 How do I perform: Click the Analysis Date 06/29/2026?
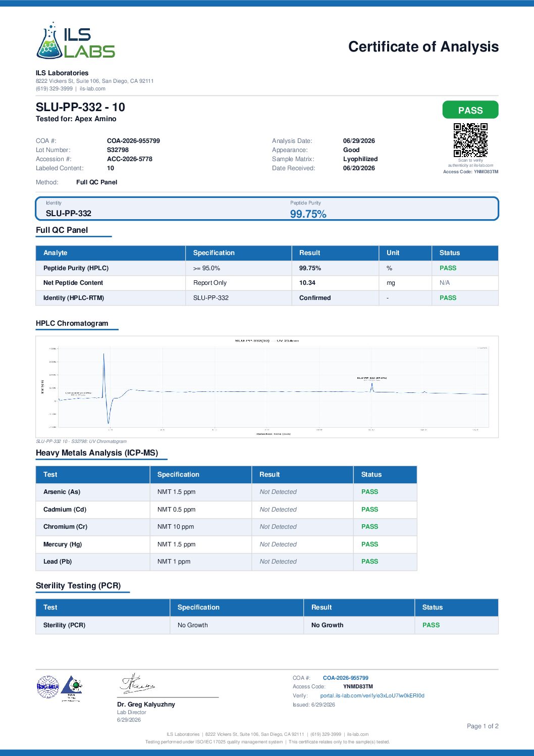click(x=359, y=141)
